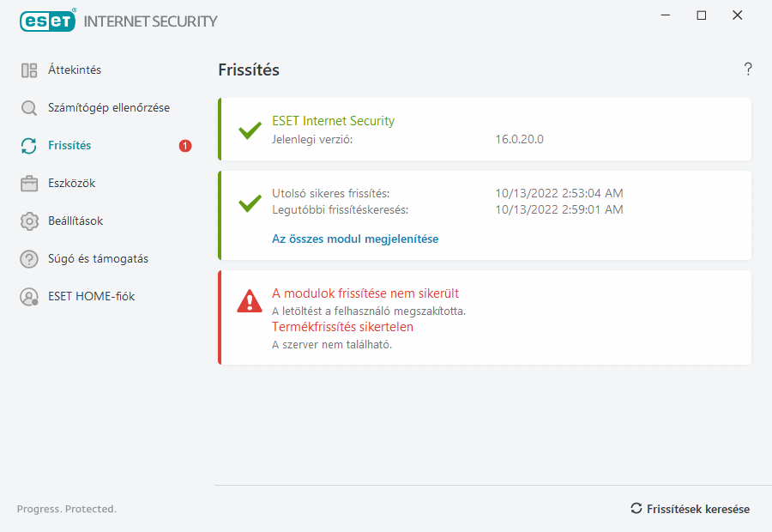Click the Az összes modul megjelenítése link
The height and width of the screenshot is (532, 772).
355,239
